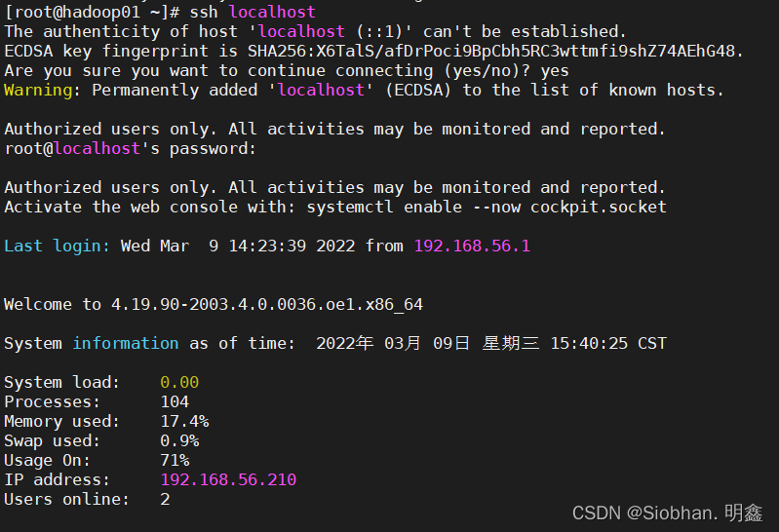
Task: Click the kernel version 4.19.90-2003.4.0.0036.oe1.x86_64
Action: tap(267, 304)
